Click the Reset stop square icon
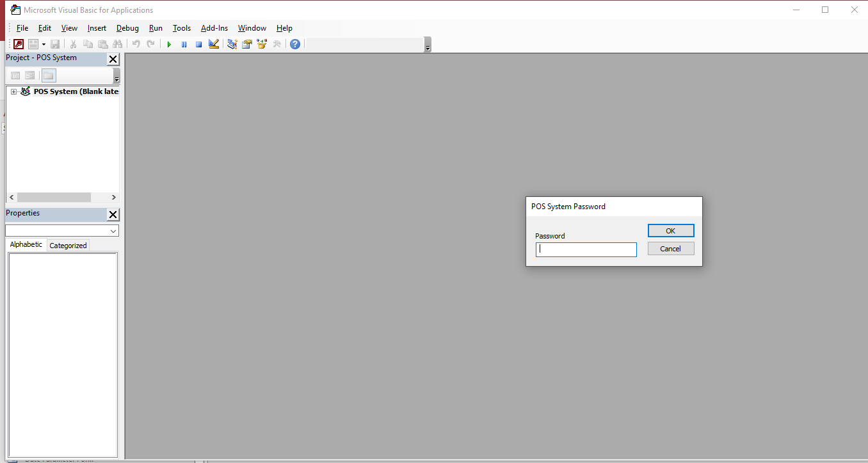 pyautogui.click(x=198, y=44)
